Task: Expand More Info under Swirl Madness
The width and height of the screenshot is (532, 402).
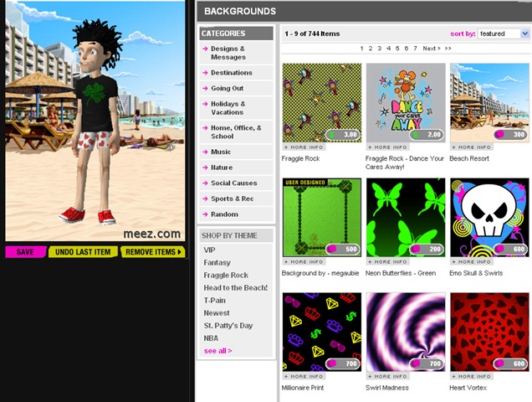Action: tap(387, 377)
